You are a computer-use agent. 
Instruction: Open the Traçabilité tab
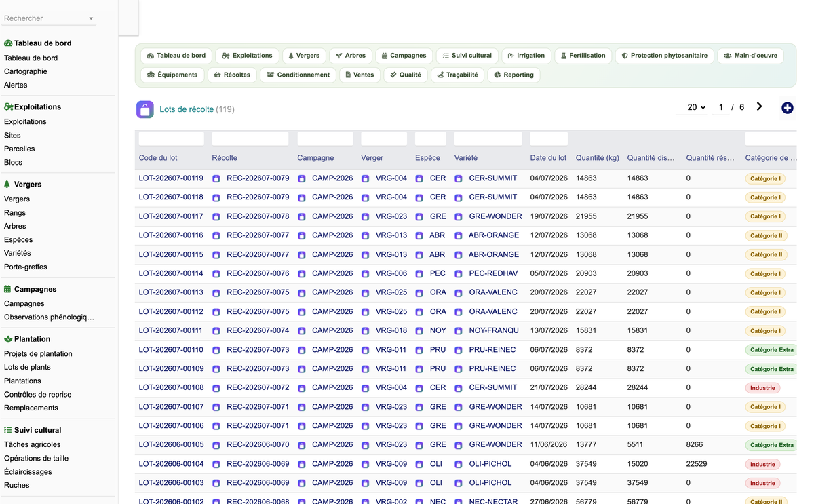click(457, 75)
